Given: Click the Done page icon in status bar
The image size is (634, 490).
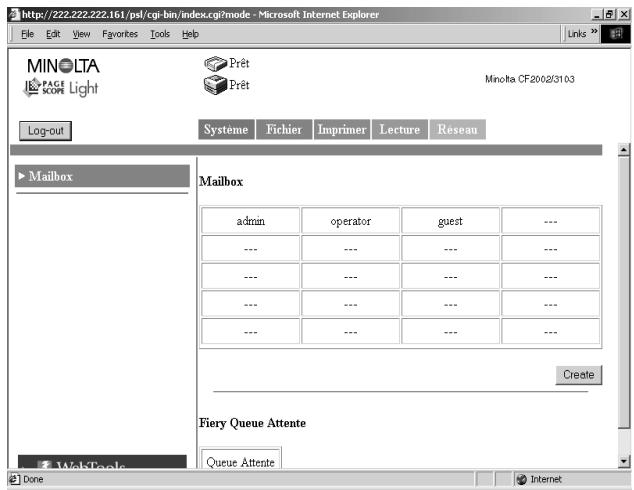Looking at the screenshot, I should [x=15, y=479].
